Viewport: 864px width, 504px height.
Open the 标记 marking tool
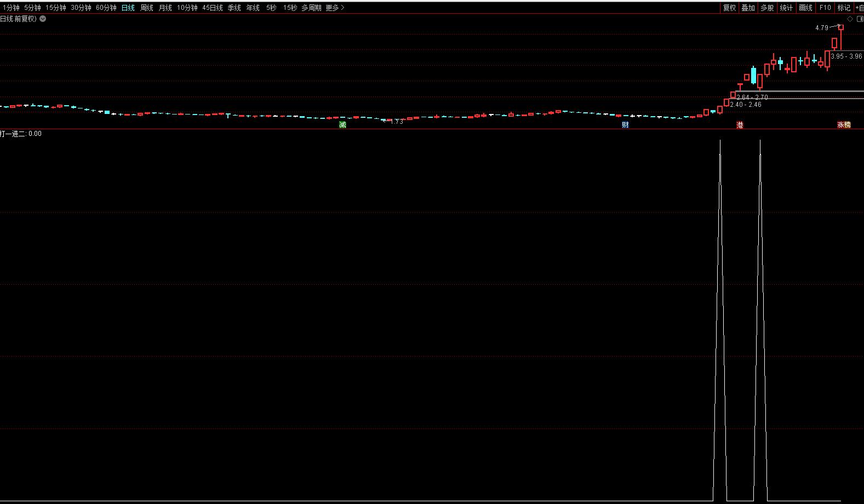tap(844, 8)
